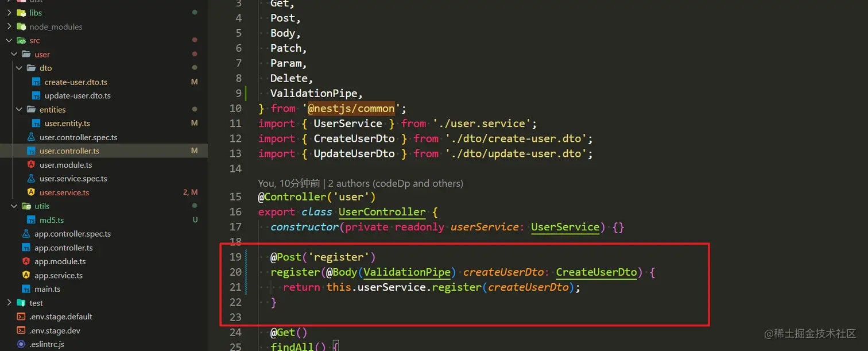Click the UserService type in constructor
Image resolution: width=868 pixels, height=351 pixels.
pyautogui.click(x=565, y=227)
